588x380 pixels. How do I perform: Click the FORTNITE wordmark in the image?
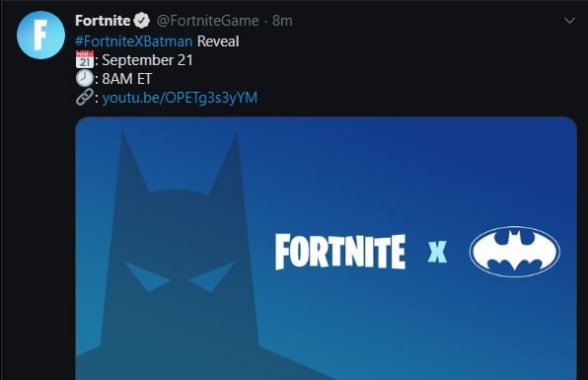click(x=340, y=252)
